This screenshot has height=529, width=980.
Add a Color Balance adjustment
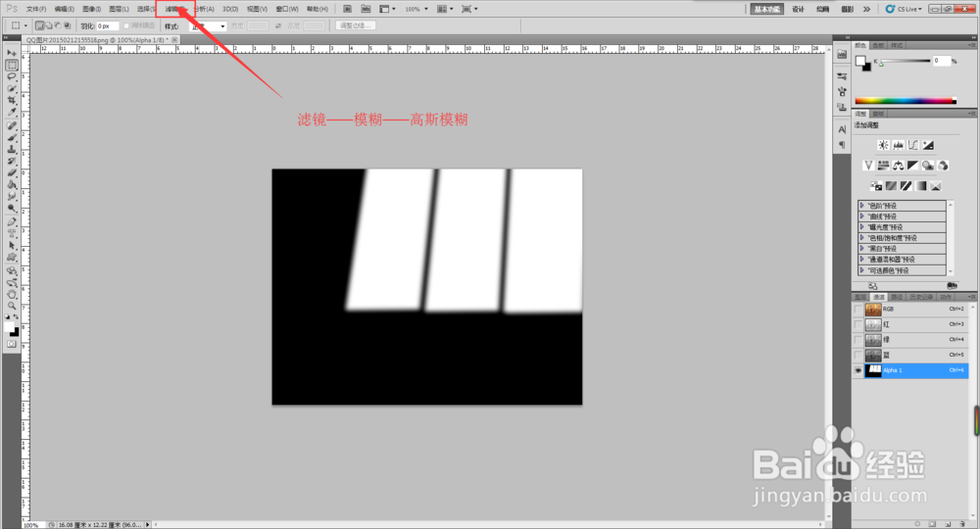(x=898, y=166)
